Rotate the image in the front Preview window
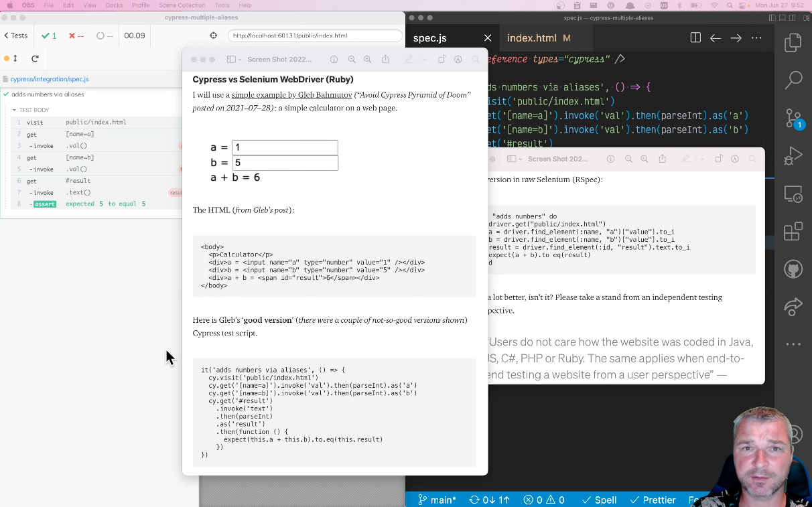The height and width of the screenshot is (507, 812). pyautogui.click(x=442, y=60)
